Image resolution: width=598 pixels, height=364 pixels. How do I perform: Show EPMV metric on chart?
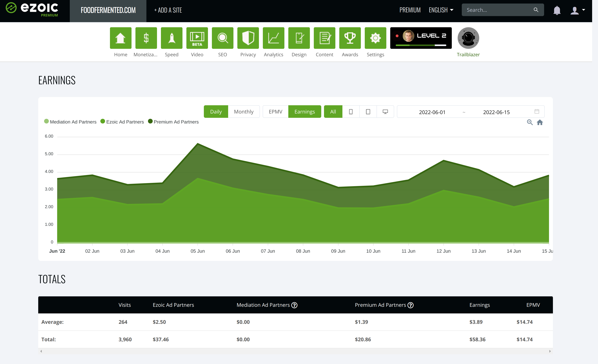[x=275, y=112]
